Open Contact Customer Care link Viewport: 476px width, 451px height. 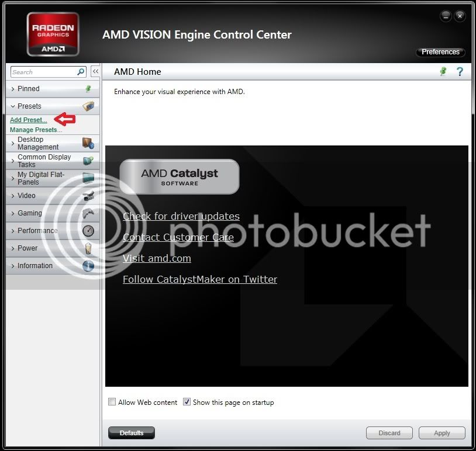point(178,237)
